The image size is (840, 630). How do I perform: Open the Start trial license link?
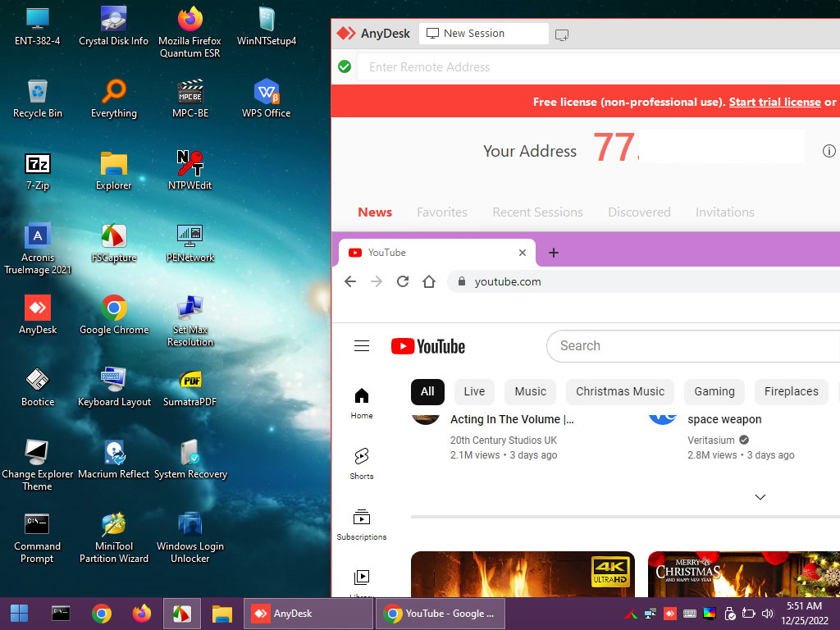coord(774,102)
